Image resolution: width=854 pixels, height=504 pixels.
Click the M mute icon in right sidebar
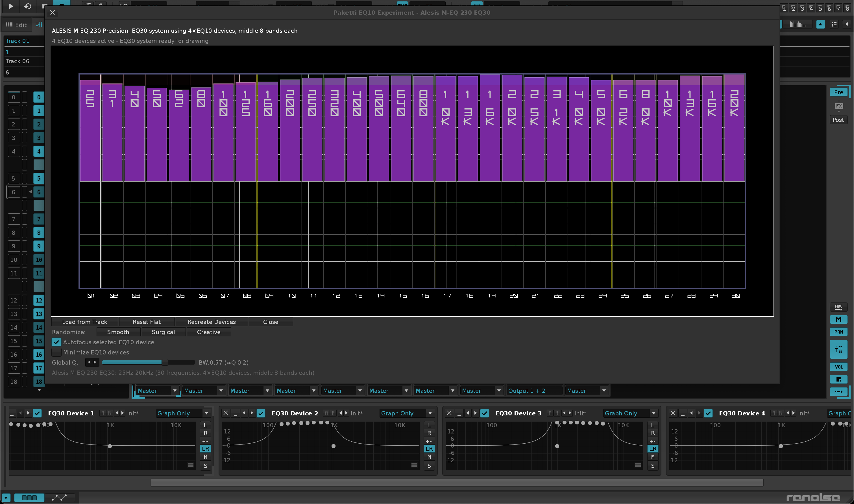click(838, 319)
